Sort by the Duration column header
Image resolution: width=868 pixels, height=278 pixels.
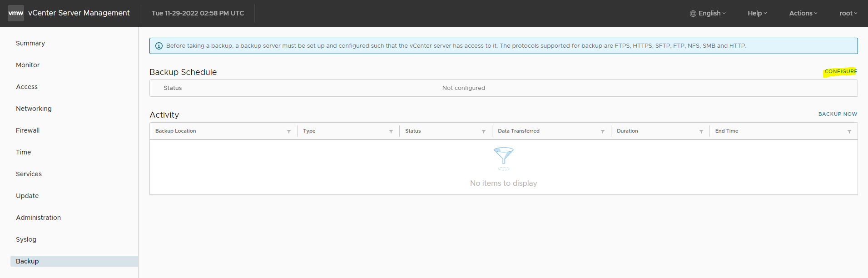tap(627, 131)
